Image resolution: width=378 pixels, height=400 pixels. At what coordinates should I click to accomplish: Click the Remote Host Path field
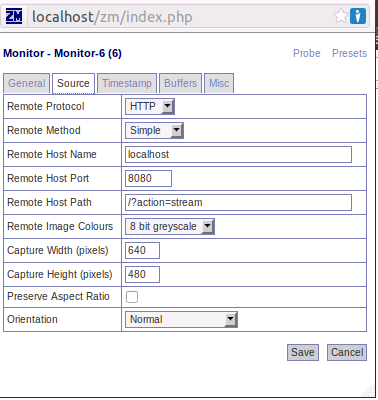(x=238, y=202)
